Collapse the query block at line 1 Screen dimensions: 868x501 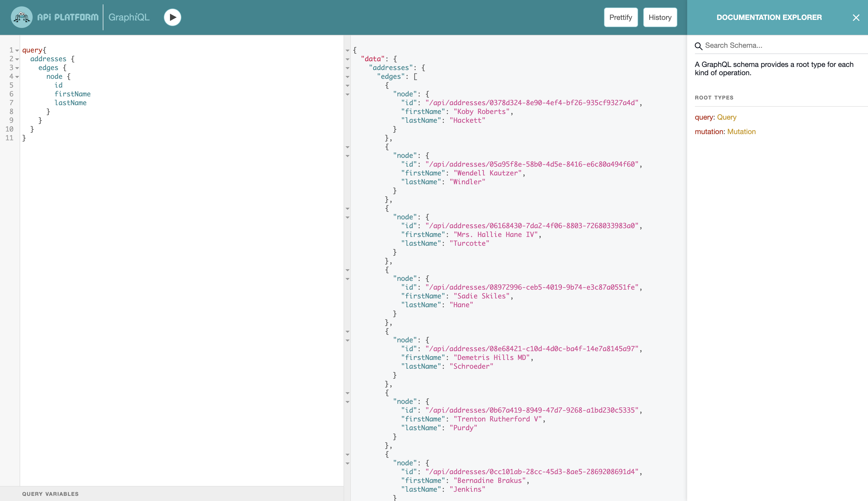coord(17,51)
